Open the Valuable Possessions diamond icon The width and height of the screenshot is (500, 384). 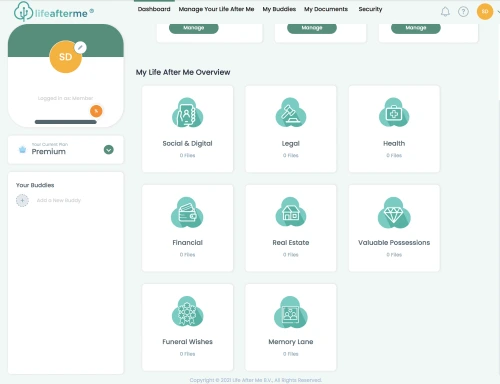click(394, 212)
